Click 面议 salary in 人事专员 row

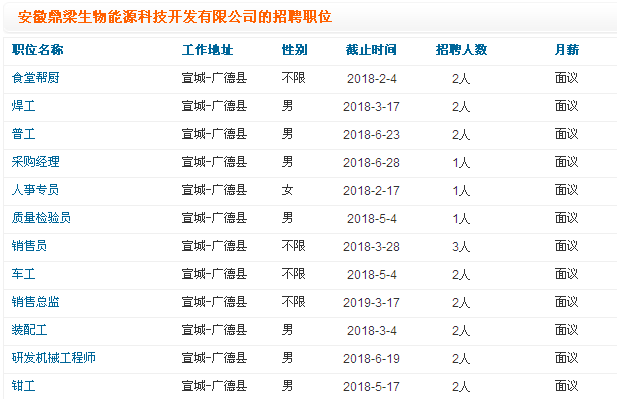(x=567, y=190)
